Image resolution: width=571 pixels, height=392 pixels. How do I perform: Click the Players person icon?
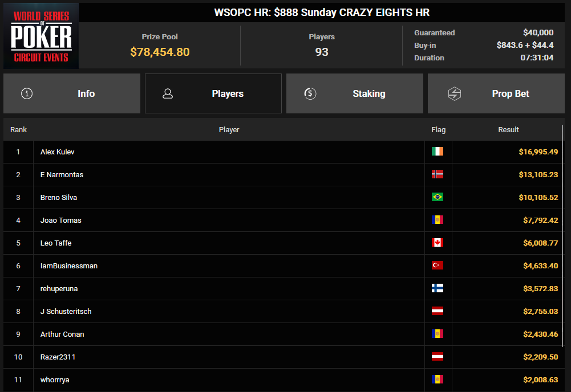tap(168, 93)
